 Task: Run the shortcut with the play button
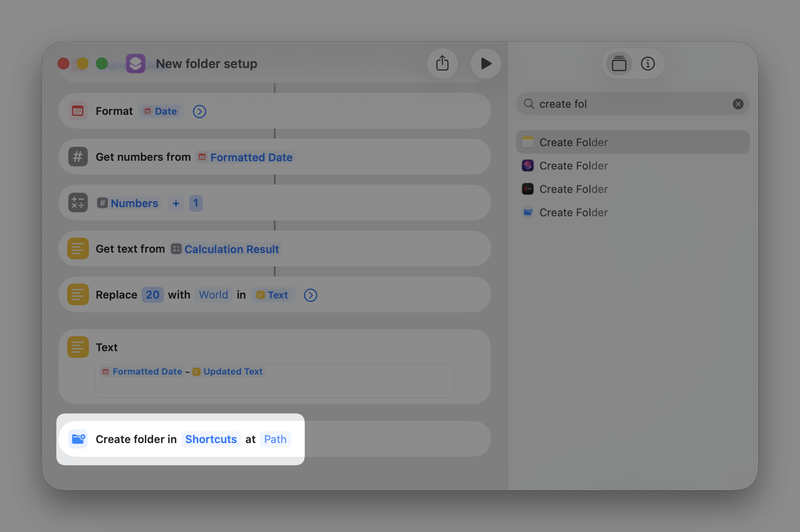(x=486, y=63)
